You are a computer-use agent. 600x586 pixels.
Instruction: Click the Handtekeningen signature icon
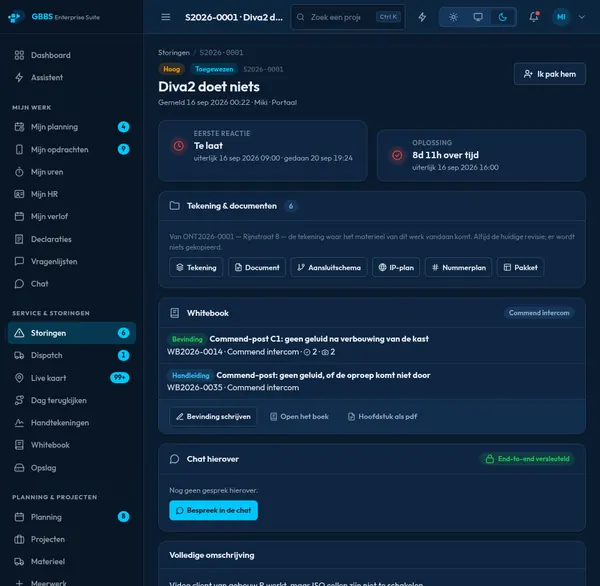[19, 423]
